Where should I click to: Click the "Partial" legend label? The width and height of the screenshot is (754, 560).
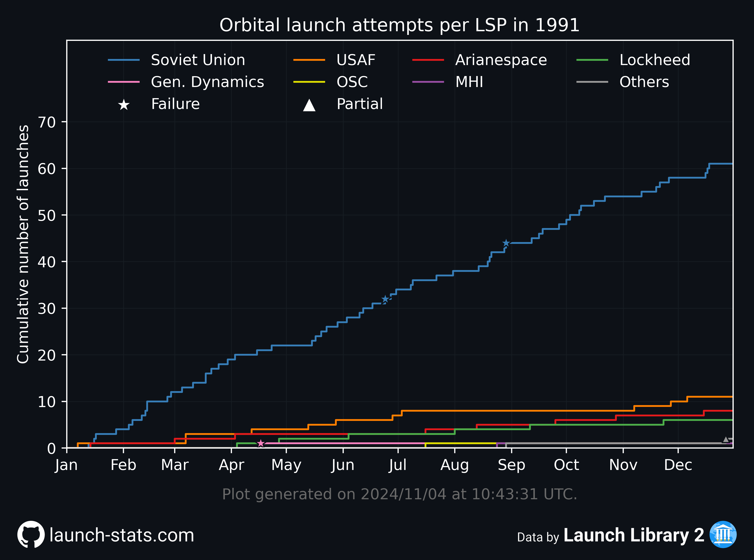(x=360, y=104)
